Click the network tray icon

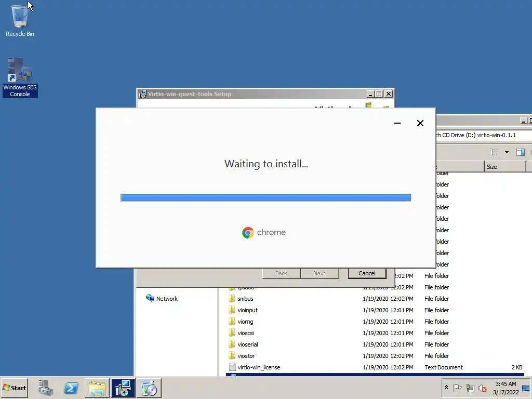coord(470,388)
